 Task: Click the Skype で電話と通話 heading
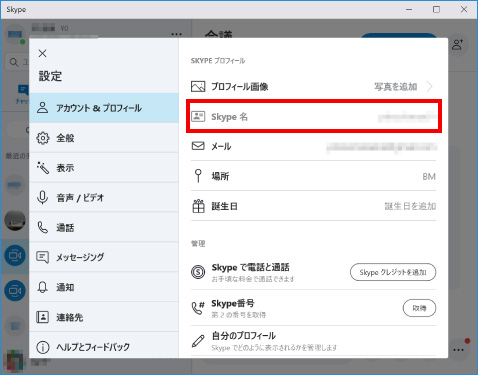[x=250, y=267]
